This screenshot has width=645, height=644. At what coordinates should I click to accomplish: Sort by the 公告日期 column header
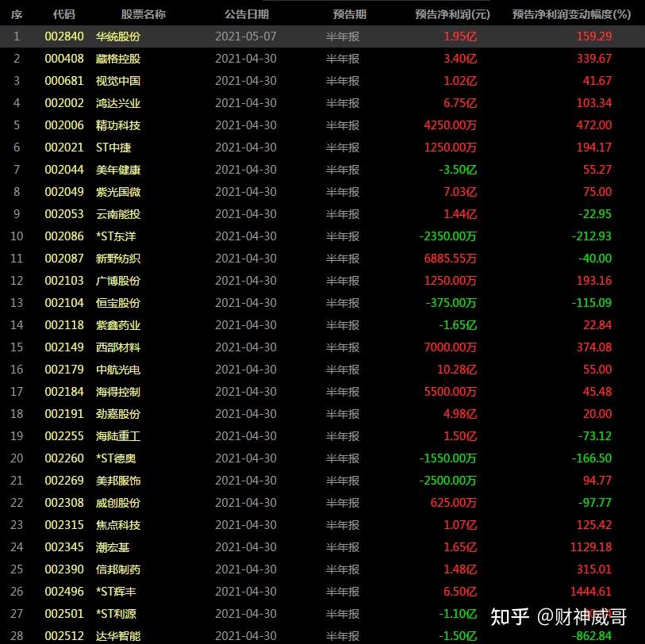coord(247,14)
